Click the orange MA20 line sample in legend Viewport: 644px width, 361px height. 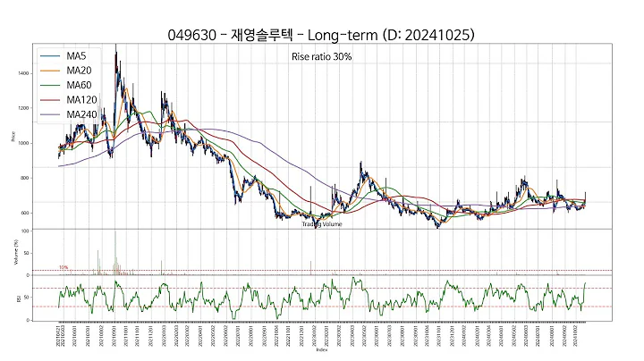click(50, 71)
